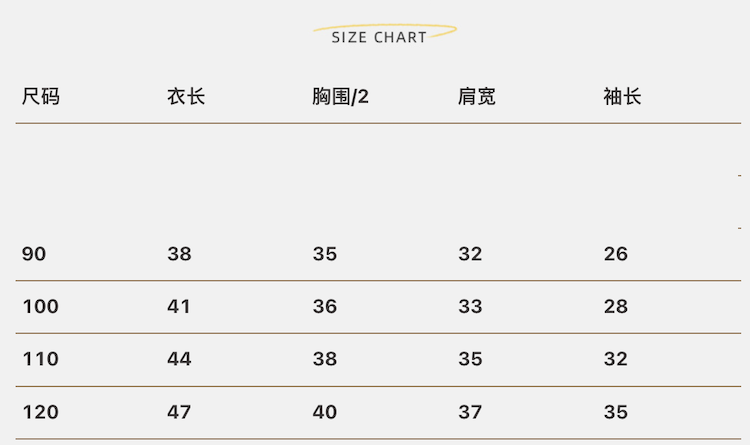Select the 尺码 column header
Screen dimensions: 750x445
pos(41,97)
